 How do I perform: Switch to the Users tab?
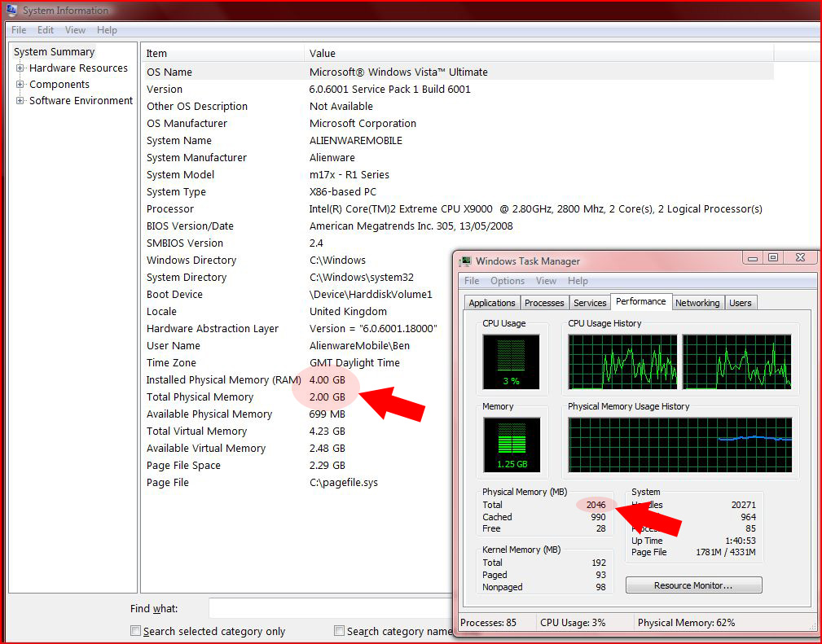[x=741, y=303]
